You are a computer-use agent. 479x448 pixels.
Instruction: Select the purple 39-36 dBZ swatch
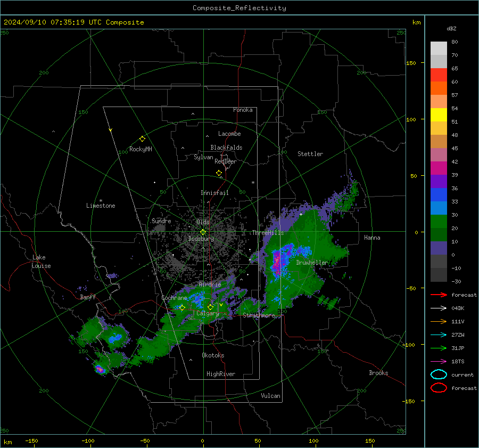click(439, 182)
